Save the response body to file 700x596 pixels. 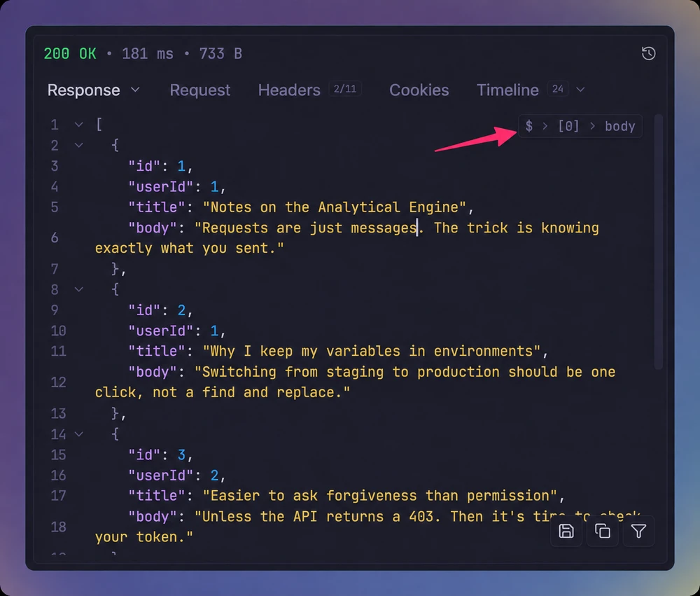pyautogui.click(x=566, y=531)
